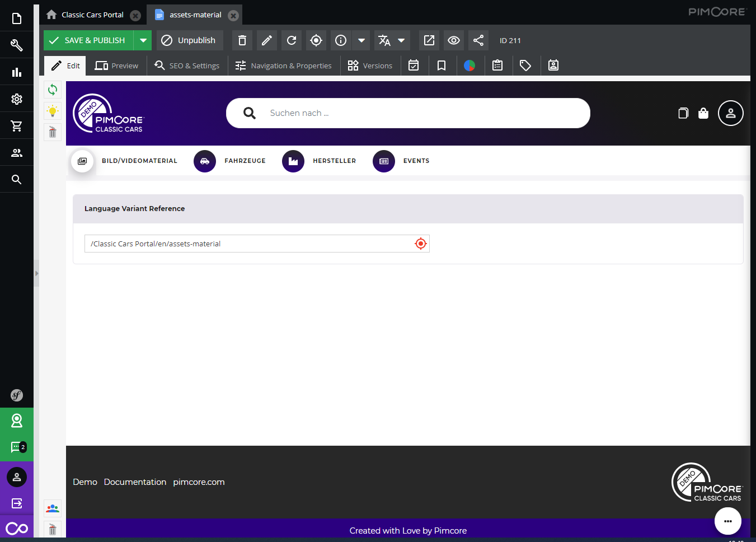The image size is (756, 542).
Task: Reload the document
Action: [x=292, y=40]
